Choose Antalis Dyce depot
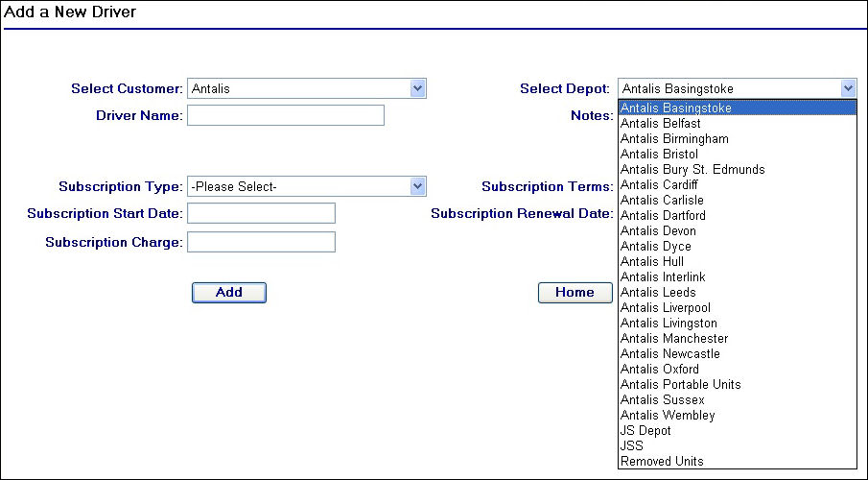The width and height of the screenshot is (868, 480). pyautogui.click(x=738, y=246)
